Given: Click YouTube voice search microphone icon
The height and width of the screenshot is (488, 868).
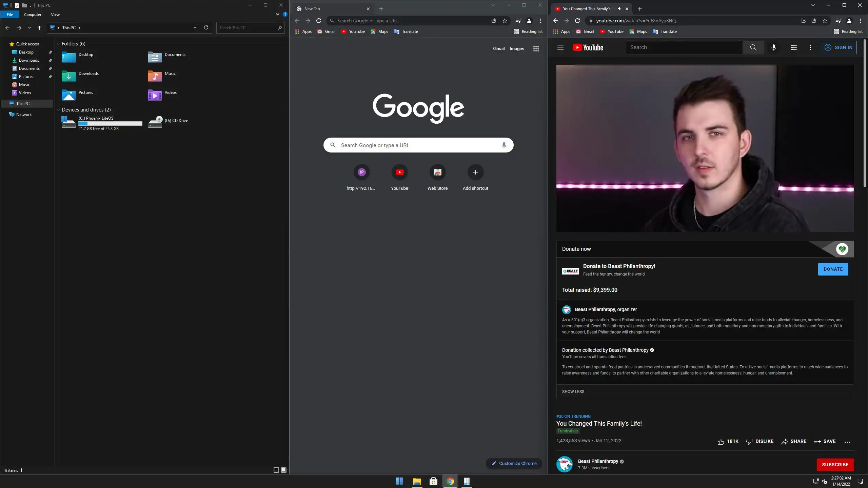Looking at the screenshot, I should [x=773, y=47].
